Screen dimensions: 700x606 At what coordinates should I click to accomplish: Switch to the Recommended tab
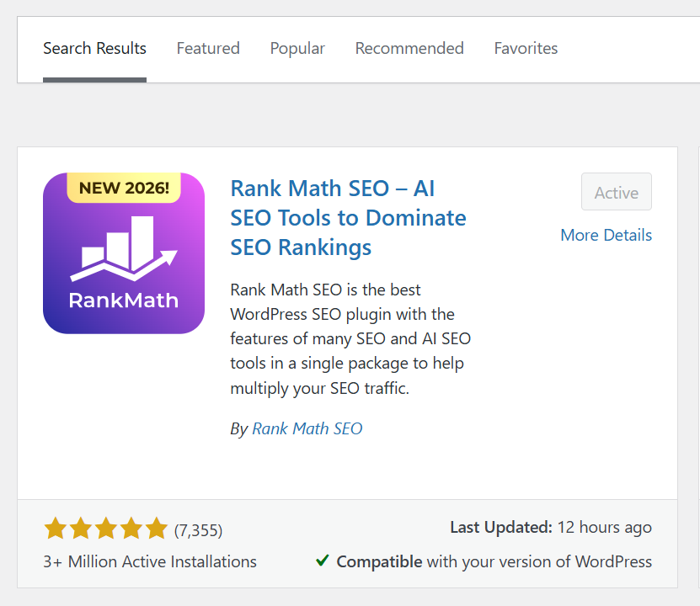click(x=409, y=48)
